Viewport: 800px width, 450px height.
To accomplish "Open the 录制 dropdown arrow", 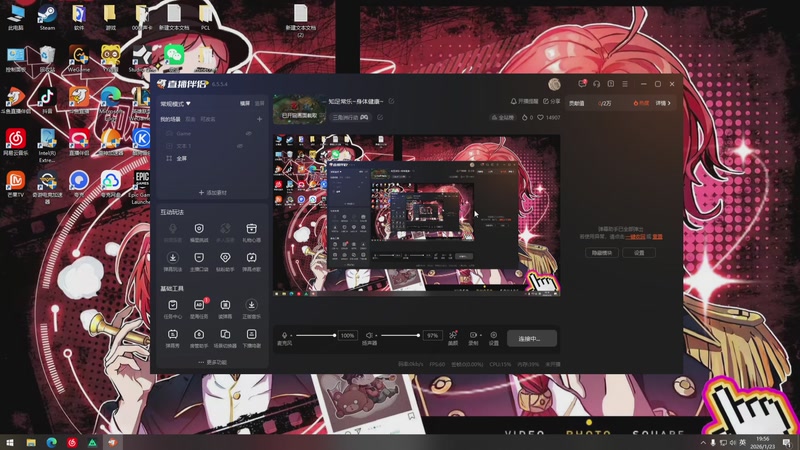I will (481, 336).
